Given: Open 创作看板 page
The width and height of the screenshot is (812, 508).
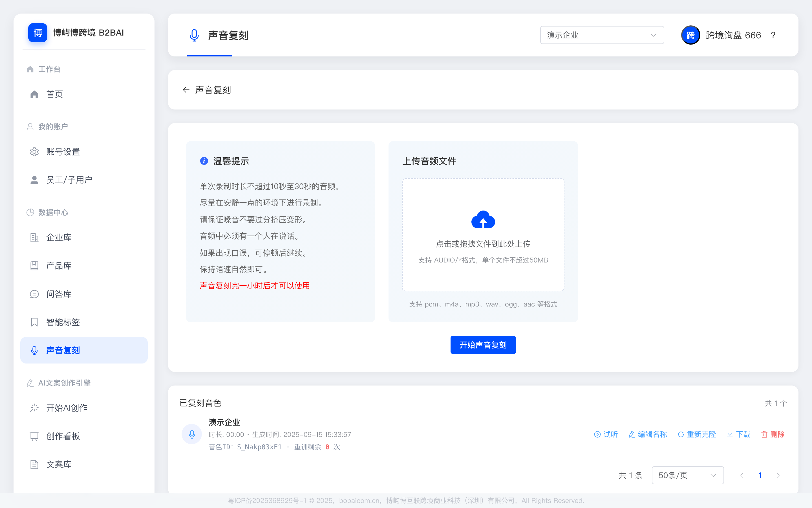Looking at the screenshot, I should click(84, 436).
